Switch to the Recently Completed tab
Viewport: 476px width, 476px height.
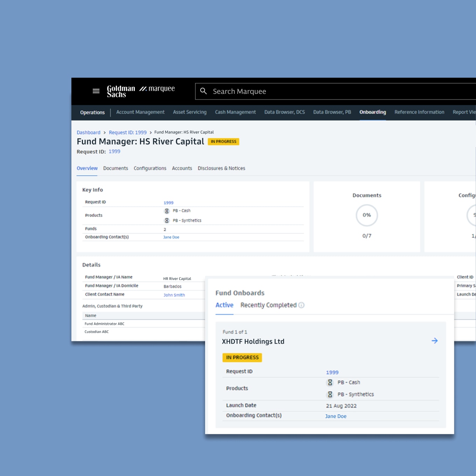tap(268, 305)
